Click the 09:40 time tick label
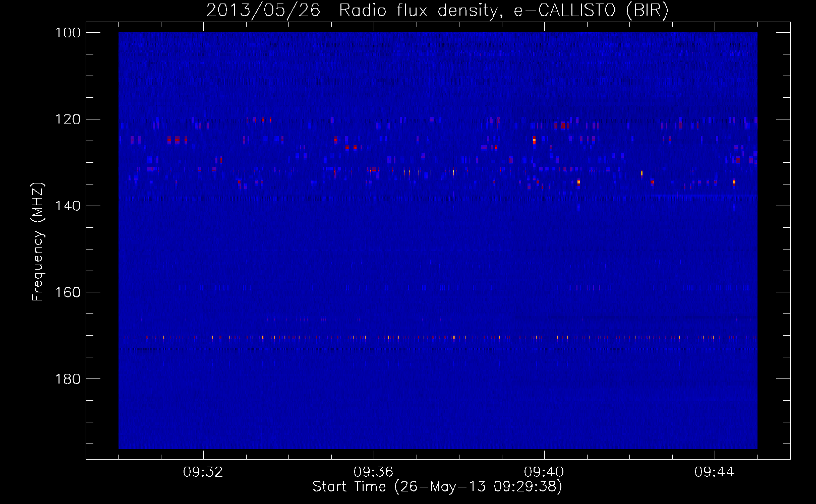This screenshot has width=816, height=504. pyautogui.click(x=544, y=472)
